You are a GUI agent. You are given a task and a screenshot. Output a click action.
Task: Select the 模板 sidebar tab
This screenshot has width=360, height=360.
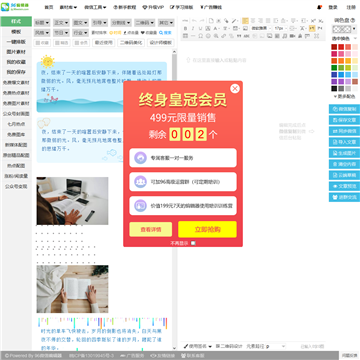point(16,32)
